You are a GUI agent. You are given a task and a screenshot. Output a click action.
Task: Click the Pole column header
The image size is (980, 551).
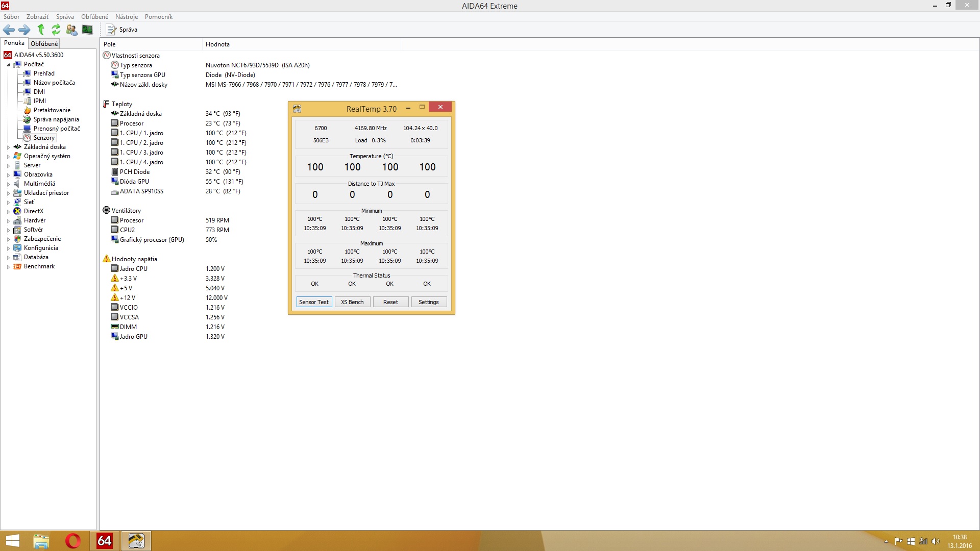(151, 44)
